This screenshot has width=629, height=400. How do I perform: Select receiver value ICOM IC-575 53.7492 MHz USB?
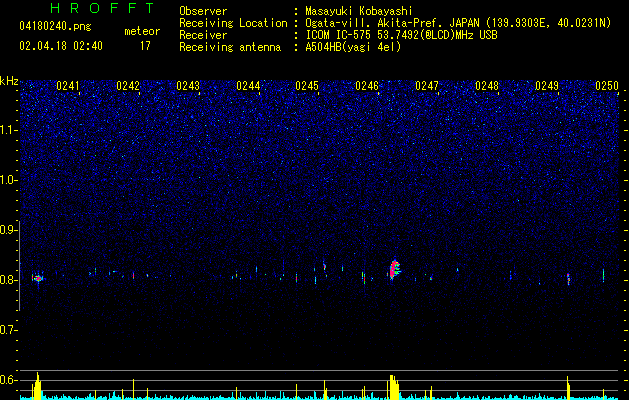coord(402,35)
